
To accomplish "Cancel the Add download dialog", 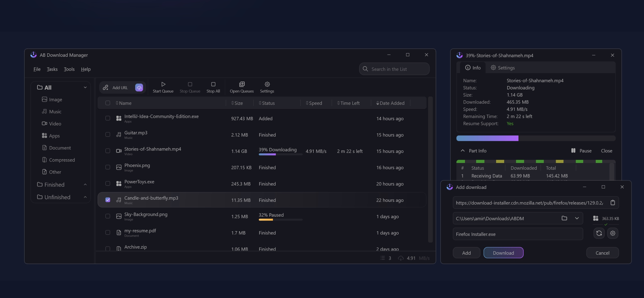I will (602, 253).
